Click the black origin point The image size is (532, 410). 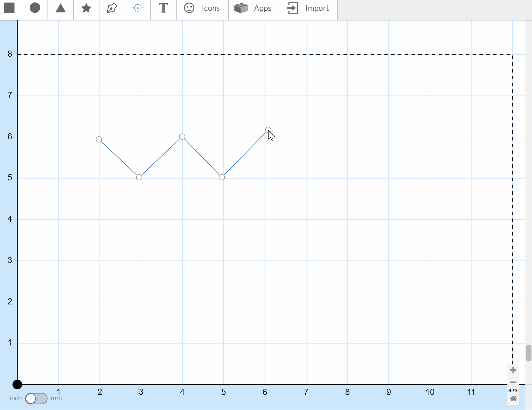pyautogui.click(x=17, y=385)
